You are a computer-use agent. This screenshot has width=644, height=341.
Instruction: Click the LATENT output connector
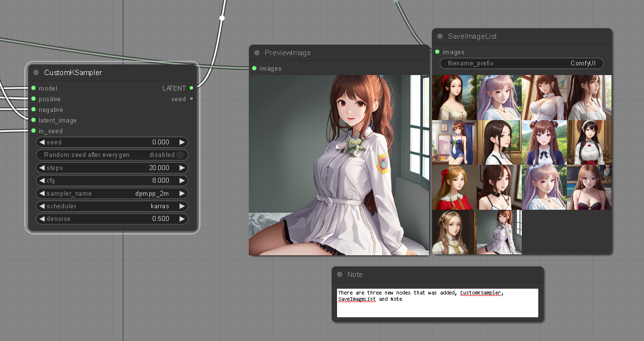coord(192,88)
